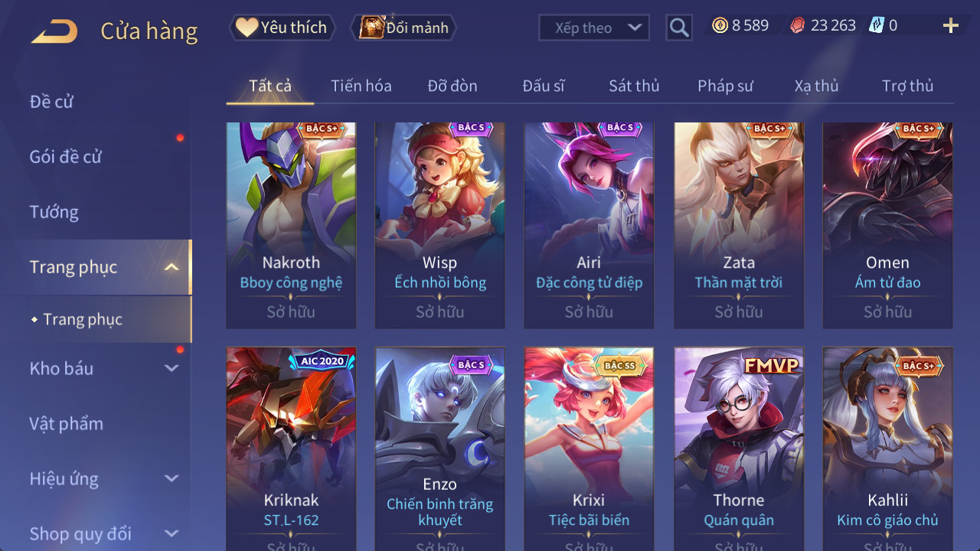This screenshot has width=980, height=551.
Task: Select the Trang phục sub-item
Action: tap(83, 319)
